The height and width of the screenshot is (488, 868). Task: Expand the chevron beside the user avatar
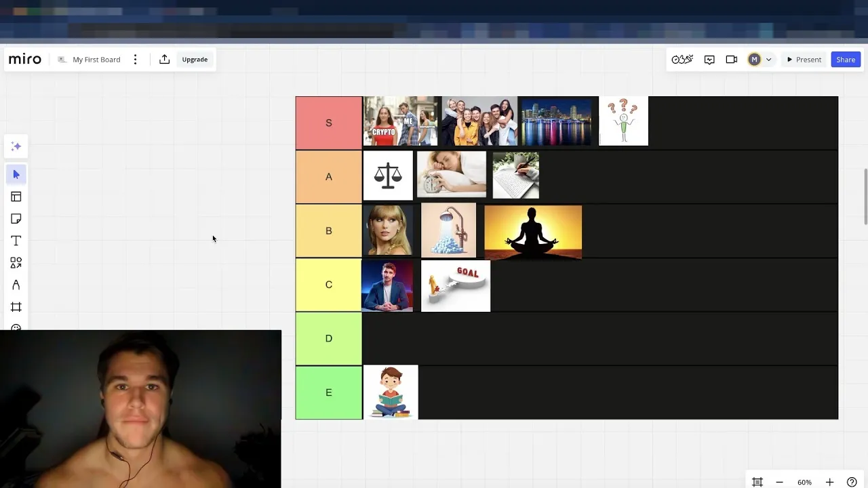[x=768, y=60]
